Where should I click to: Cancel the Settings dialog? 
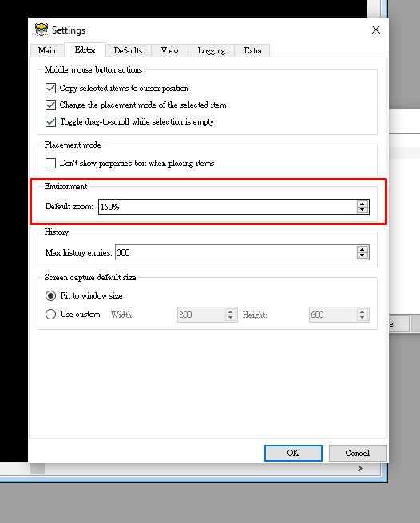pos(358,453)
